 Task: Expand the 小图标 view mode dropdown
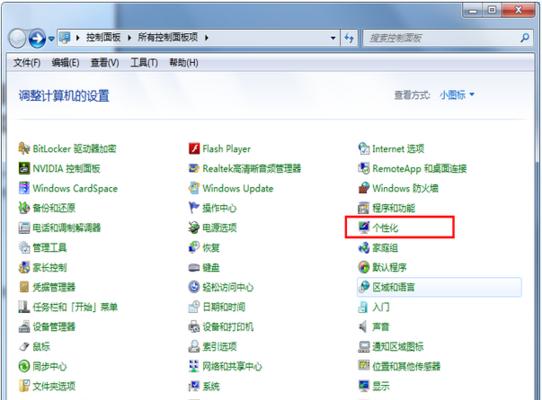tap(457, 95)
